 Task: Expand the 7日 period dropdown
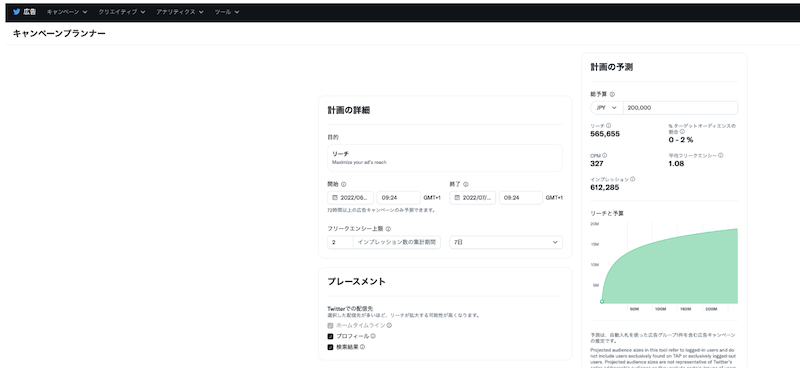pyautogui.click(x=506, y=242)
